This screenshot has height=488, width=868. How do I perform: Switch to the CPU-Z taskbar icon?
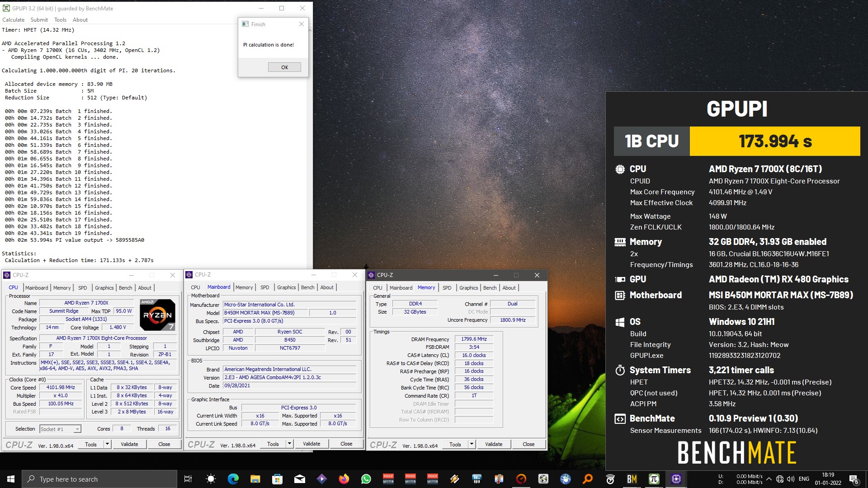[676, 479]
